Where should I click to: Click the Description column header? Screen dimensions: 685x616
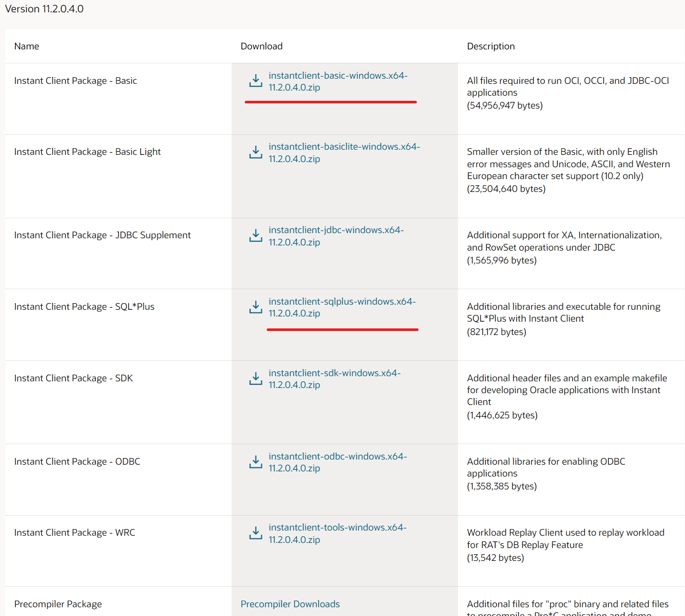[491, 46]
